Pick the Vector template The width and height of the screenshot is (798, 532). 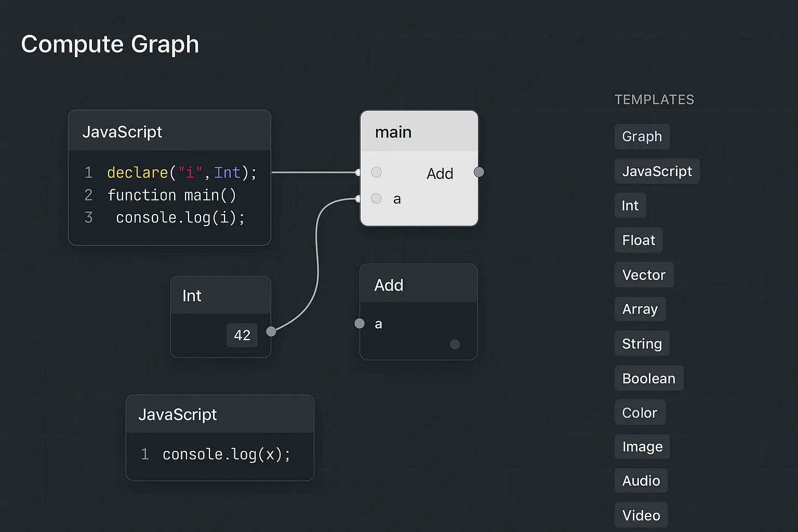click(644, 275)
